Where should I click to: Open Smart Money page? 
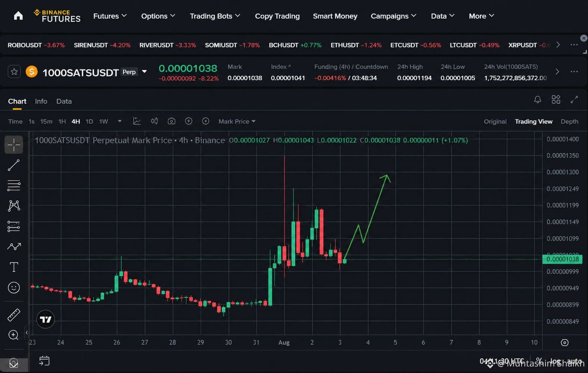(335, 16)
